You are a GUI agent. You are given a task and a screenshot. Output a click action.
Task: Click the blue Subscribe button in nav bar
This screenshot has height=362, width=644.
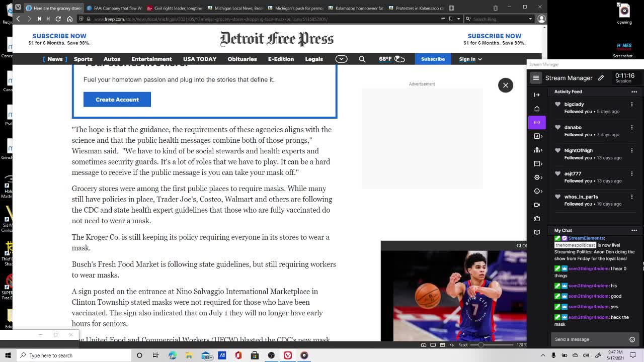coord(433,59)
